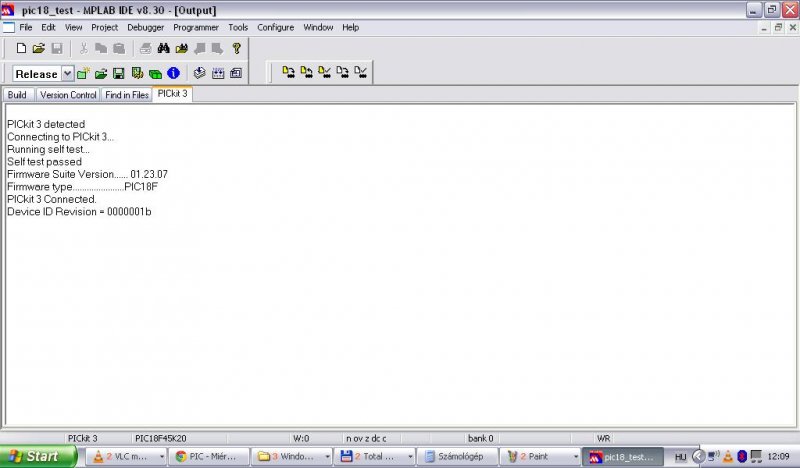The height and width of the screenshot is (468, 800).
Task: Open a file via yellow folder icon
Action: point(39,48)
